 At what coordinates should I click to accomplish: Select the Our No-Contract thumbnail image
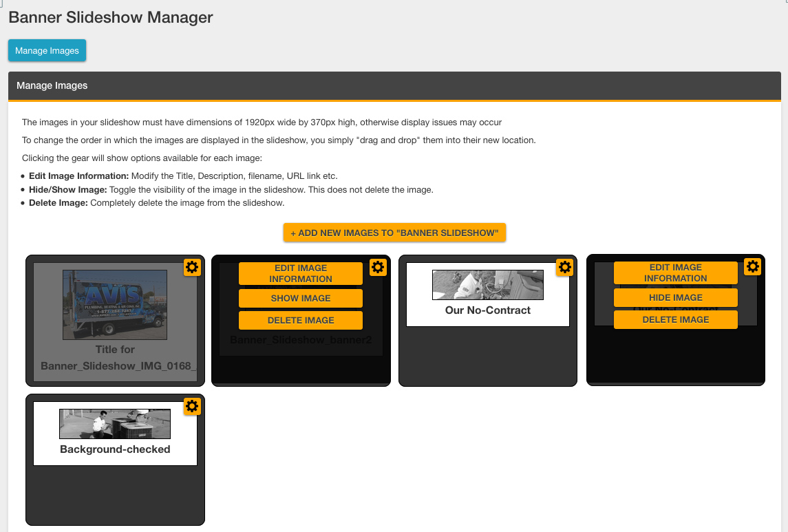pos(487,285)
